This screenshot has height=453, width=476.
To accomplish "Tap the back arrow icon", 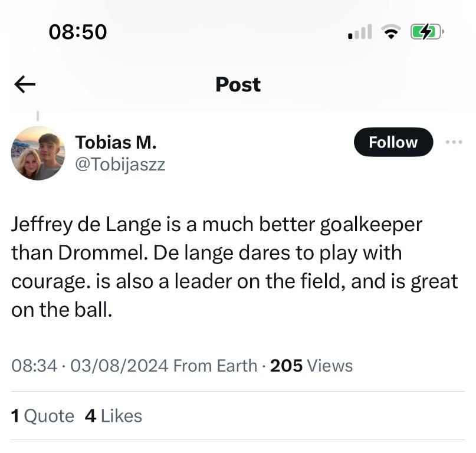I will (x=25, y=85).
